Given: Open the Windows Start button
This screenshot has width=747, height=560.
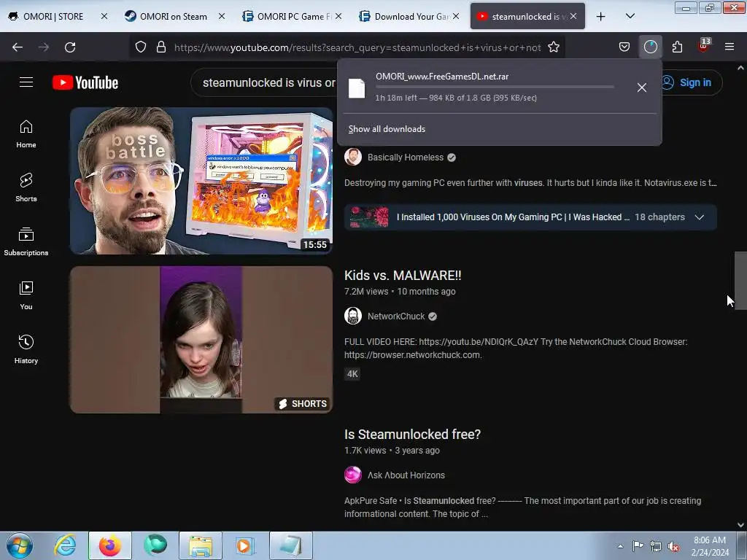Looking at the screenshot, I should click(20, 545).
